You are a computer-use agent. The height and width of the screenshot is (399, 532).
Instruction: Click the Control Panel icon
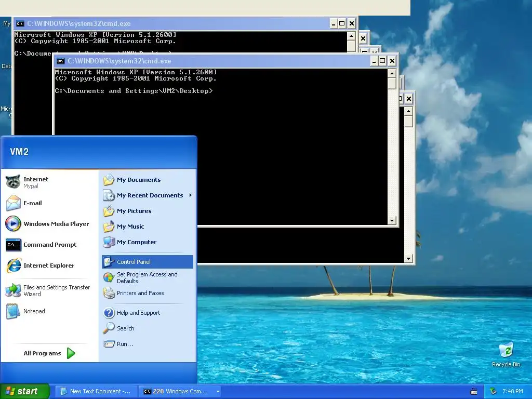point(109,262)
